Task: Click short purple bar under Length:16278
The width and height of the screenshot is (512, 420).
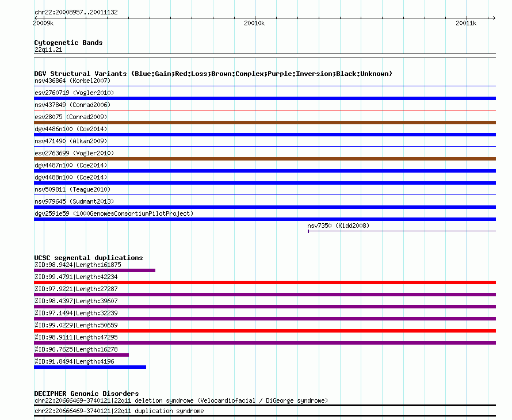Action: click(x=81, y=355)
